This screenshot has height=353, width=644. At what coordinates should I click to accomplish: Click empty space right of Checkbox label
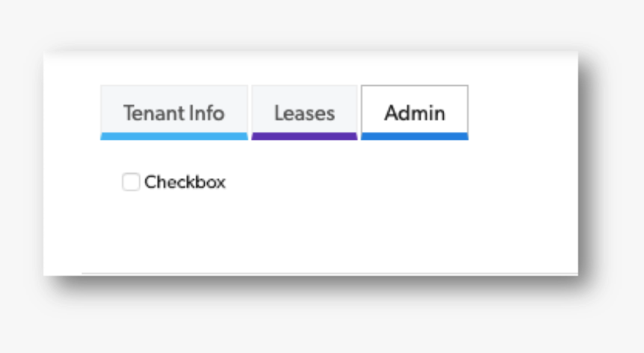coord(337,182)
